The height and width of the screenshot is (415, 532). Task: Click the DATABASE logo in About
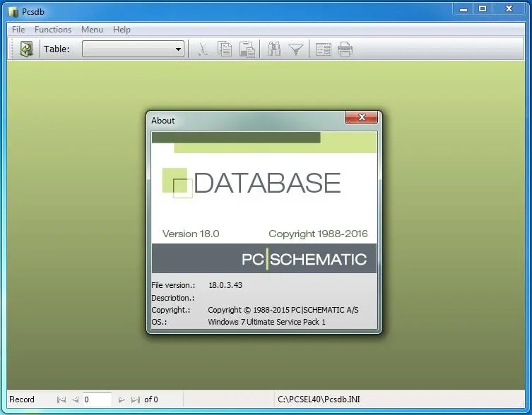click(x=252, y=183)
